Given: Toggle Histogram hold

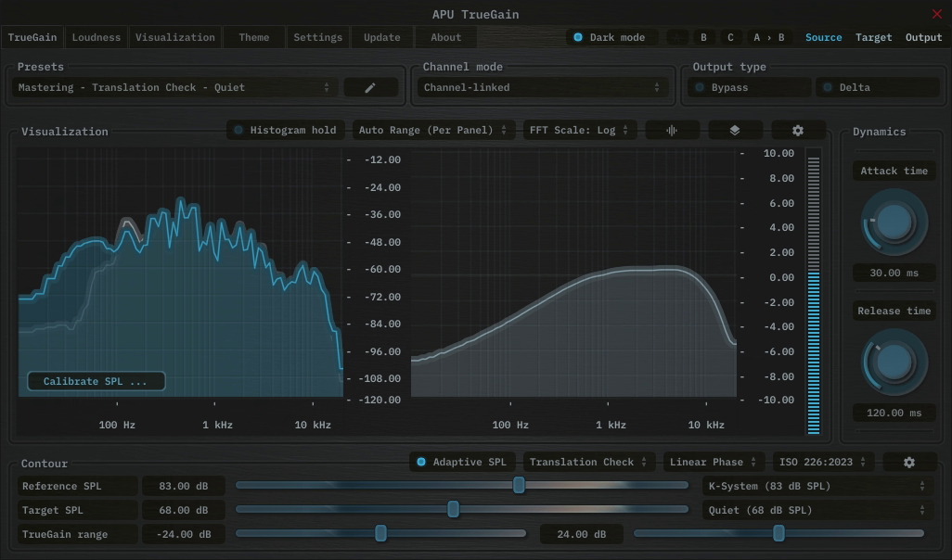Looking at the screenshot, I should tap(286, 130).
